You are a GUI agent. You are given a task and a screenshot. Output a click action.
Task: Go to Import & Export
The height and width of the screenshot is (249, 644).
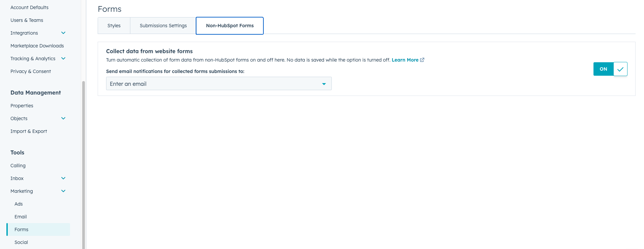coord(29,131)
